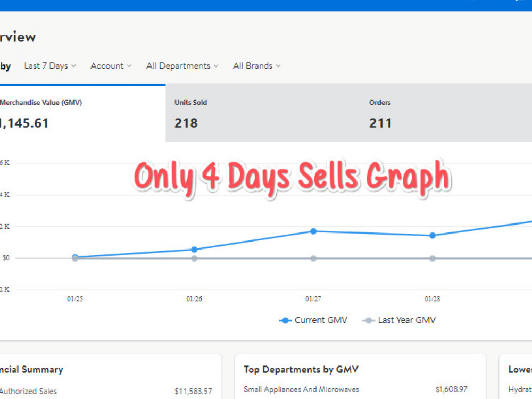Switch to the Units Sold tab

pos(263,113)
